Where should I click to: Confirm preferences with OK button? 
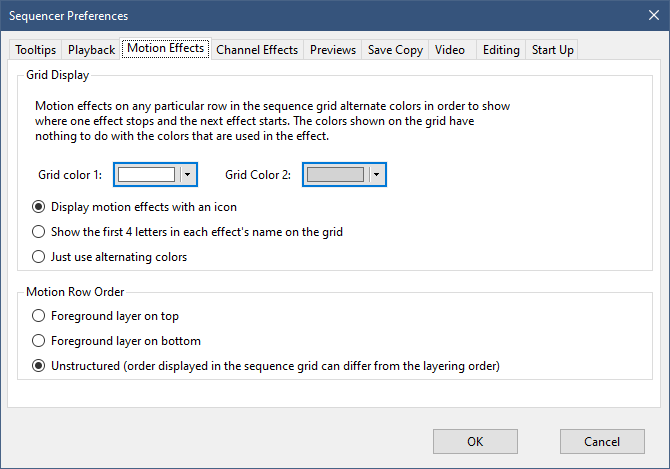(x=475, y=441)
